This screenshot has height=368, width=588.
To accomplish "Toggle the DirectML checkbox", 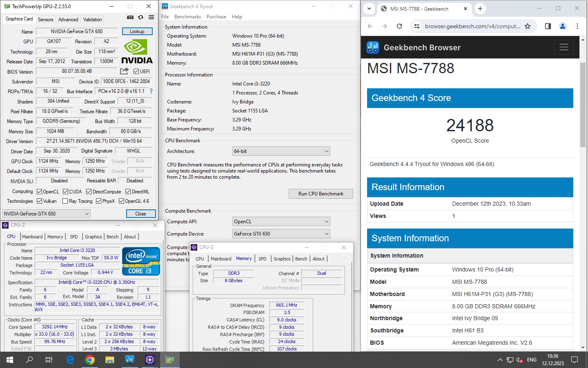I will (128, 191).
